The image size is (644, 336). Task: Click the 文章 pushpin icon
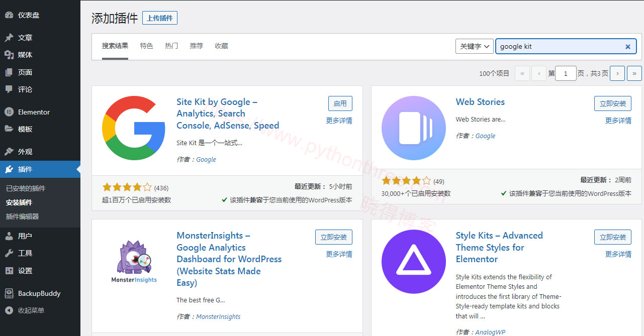point(9,38)
